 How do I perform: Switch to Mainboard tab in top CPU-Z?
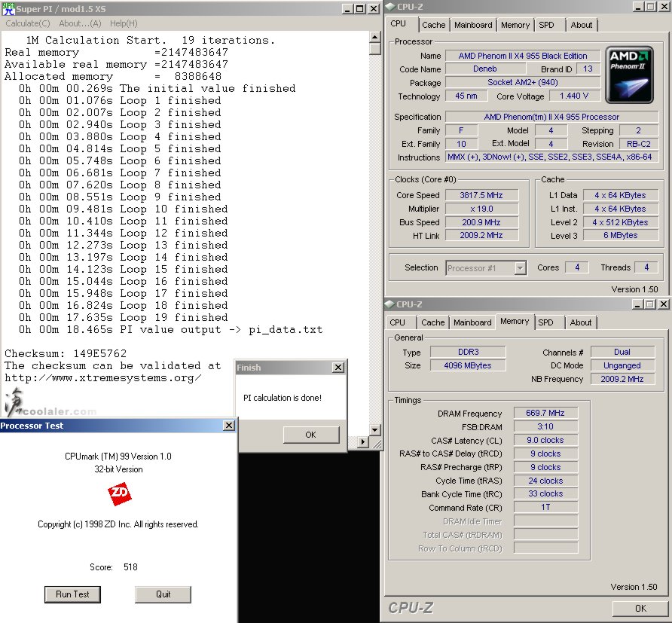tap(473, 25)
